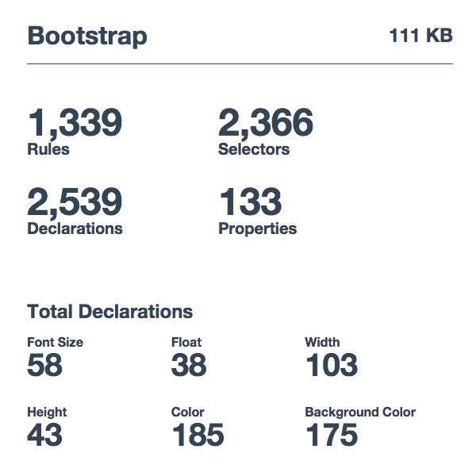Screen dimensions: 476x476
Task: Click the Color label above 185
Action: click(188, 413)
